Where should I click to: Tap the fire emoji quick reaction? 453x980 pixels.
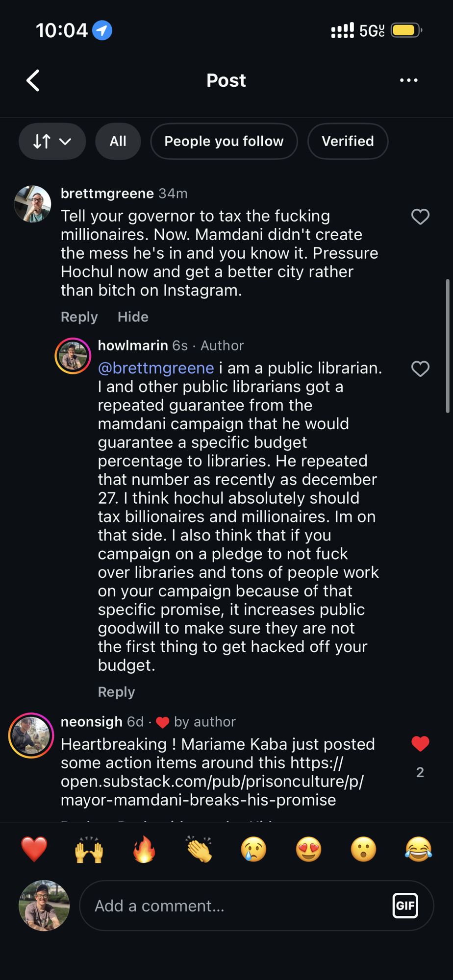144,849
